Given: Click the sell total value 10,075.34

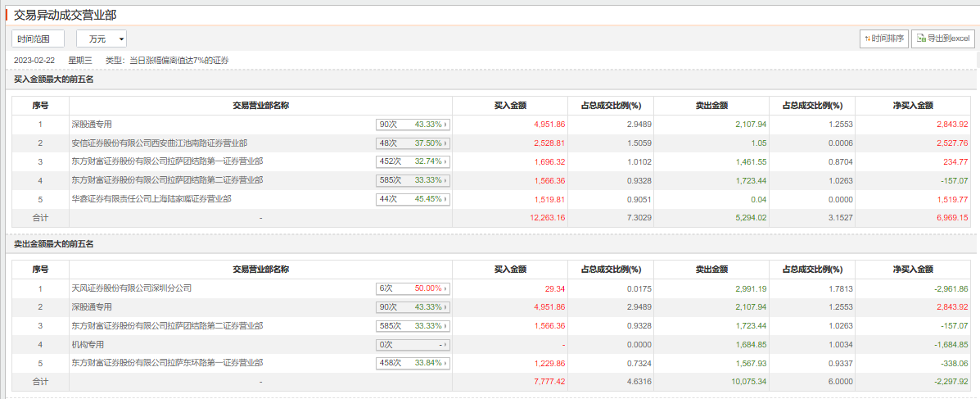Looking at the screenshot, I should coord(747,382).
